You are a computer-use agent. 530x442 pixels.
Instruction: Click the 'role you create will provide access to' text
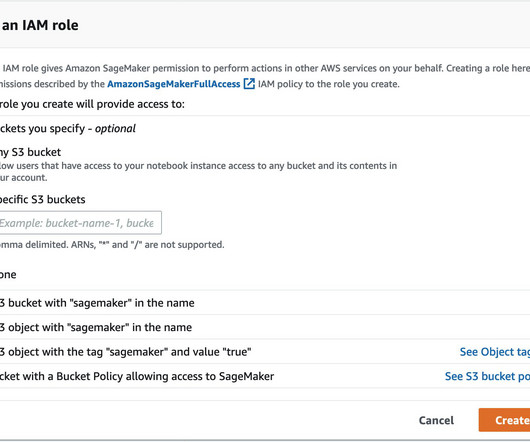pos(92,104)
